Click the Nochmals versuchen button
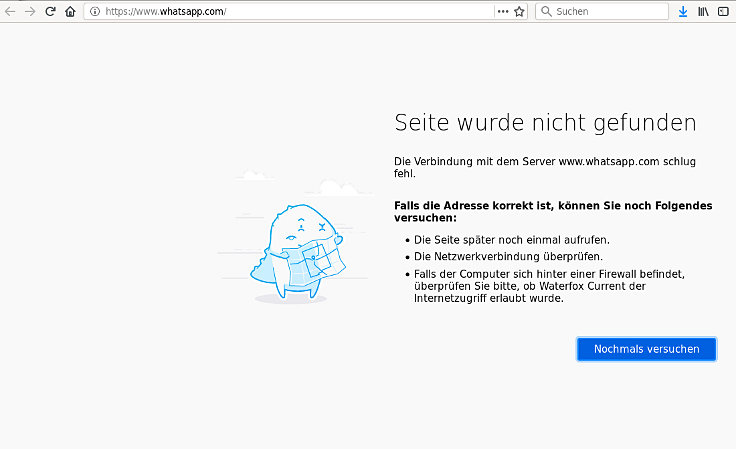This screenshot has width=736, height=449. click(646, 349)
